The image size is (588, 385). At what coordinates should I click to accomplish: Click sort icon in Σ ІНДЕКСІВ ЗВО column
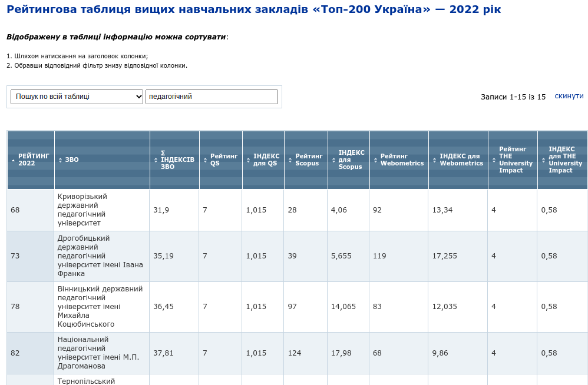[155, 160]
